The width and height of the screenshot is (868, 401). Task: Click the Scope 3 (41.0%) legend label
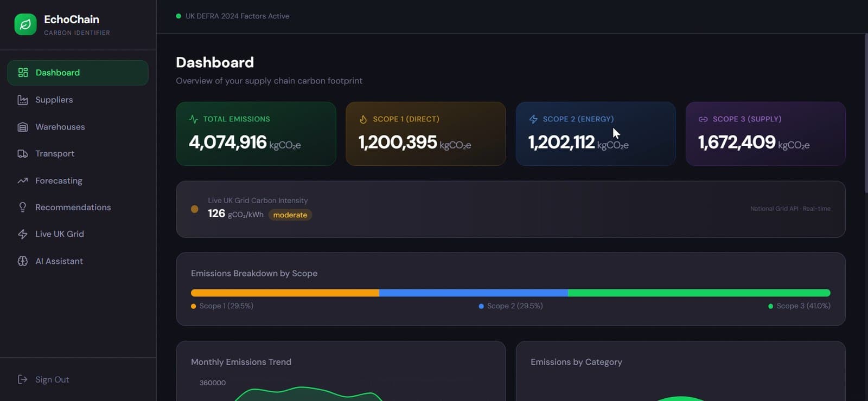pyautogui.click(x=803, y=306)
